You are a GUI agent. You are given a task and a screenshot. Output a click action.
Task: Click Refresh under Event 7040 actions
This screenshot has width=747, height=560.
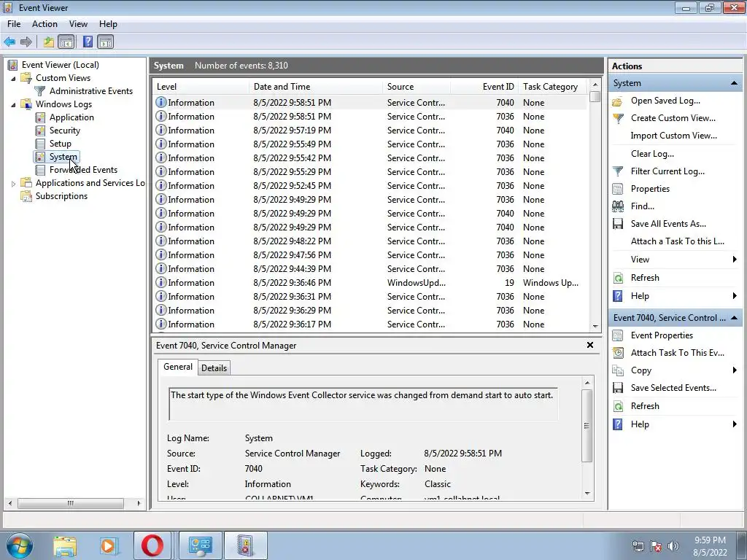[x=645, y=406]
